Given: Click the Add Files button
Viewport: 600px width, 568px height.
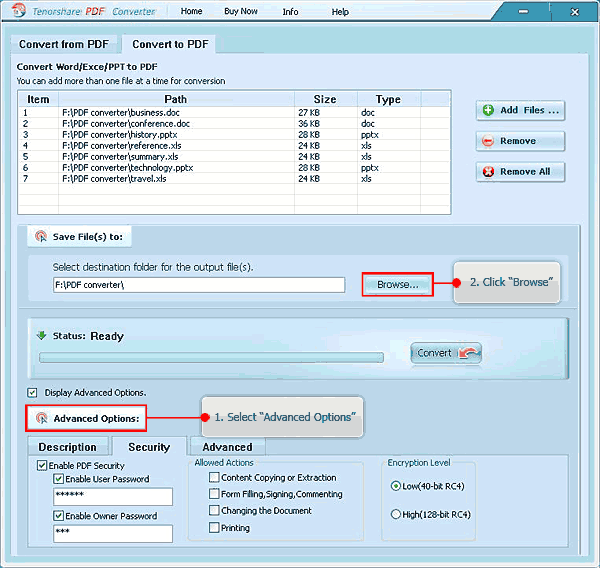Looking at the screenshot, I should pyautogui.click(x=520, y=111).
